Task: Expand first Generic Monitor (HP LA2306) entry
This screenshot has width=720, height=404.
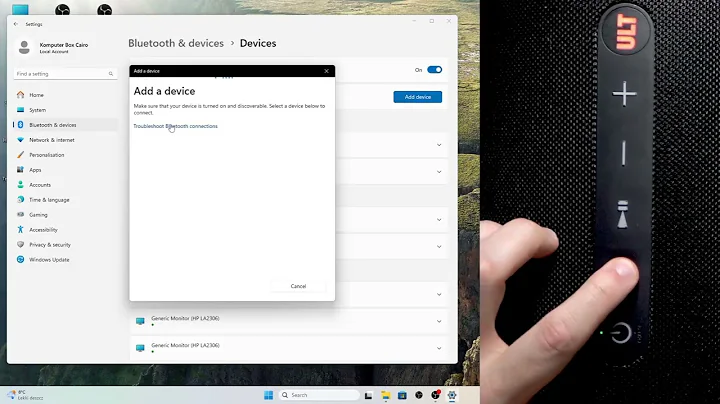Action: pyautogui.click(x=439, y=321)
